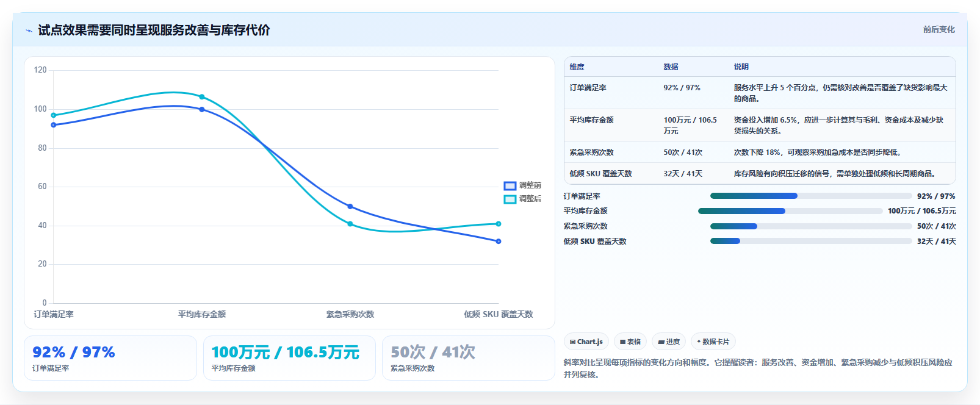
Task: Click the 调整后 point at 紧急采购次数
Action: 350,224
